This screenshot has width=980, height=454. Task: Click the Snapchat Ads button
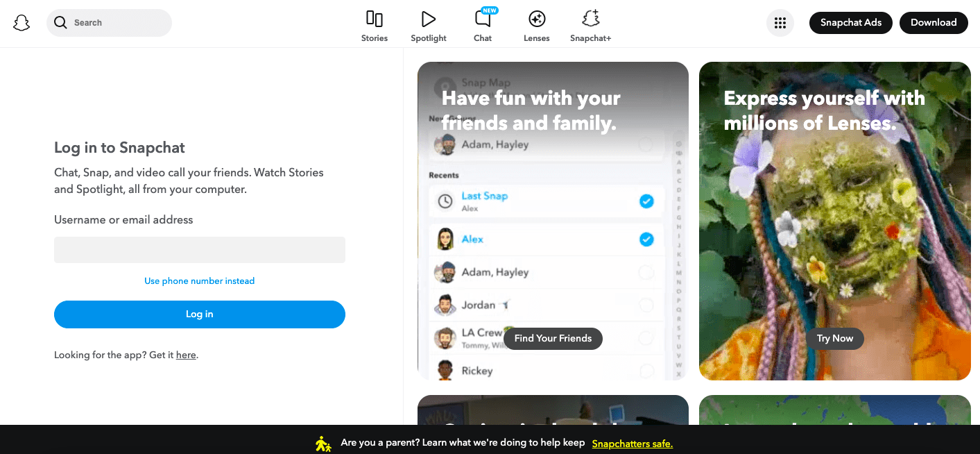pyautogui.click(x=851, y=23)
